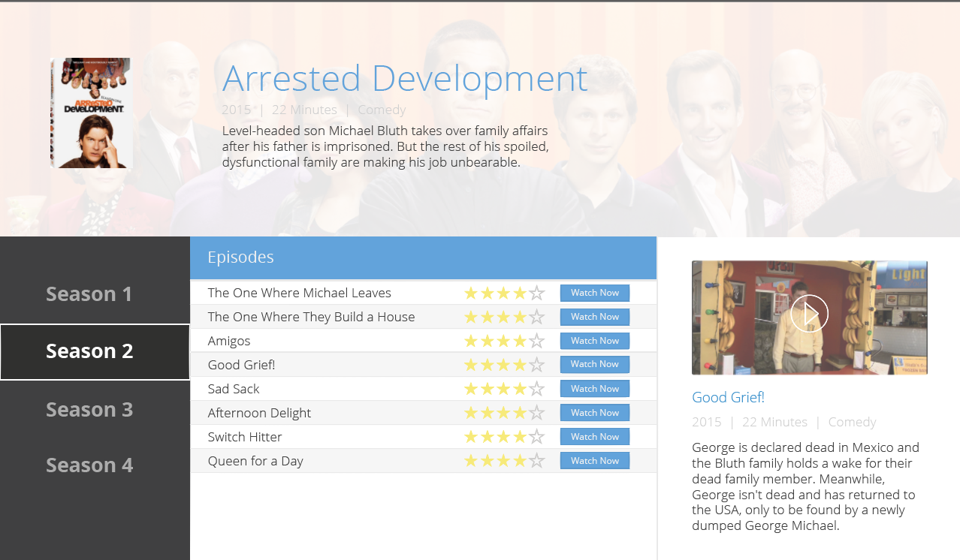Give Amigos two stars
Screen dimensions: 960x560
pyautogui.click(x=488, y=341)
